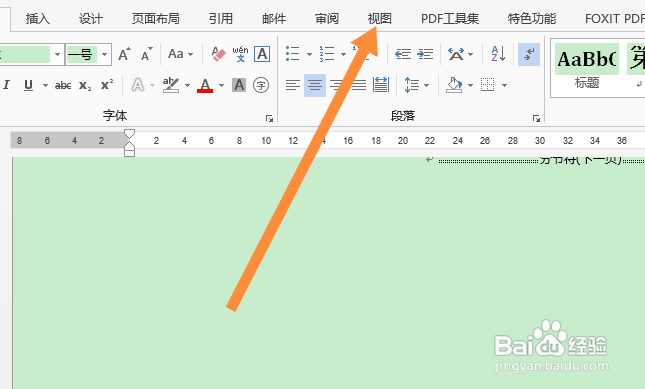This screenshot has height=389, width=645.
Task: Increase font size with the grow-font icon
Action: pyautogui.click(x=124, y=54)
